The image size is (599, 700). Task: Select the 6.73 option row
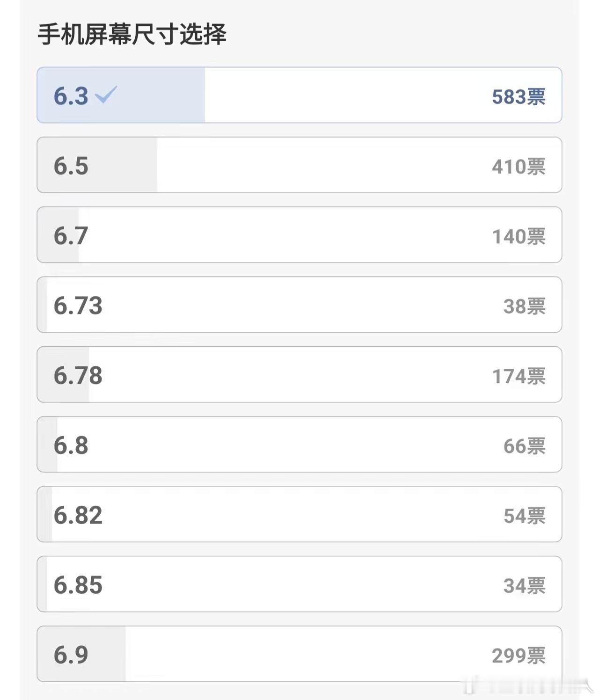pos(299,305)
